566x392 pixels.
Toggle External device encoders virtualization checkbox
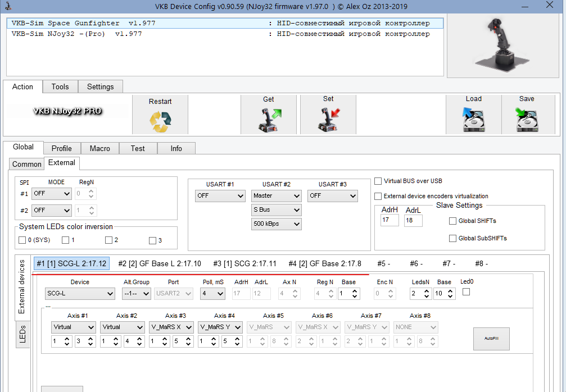[x=378, y=196]
